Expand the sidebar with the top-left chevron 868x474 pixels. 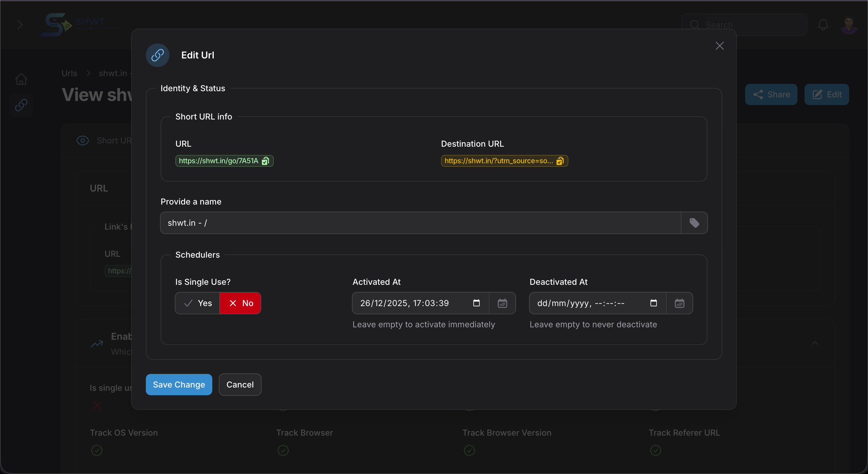click(x=19, y=24)
